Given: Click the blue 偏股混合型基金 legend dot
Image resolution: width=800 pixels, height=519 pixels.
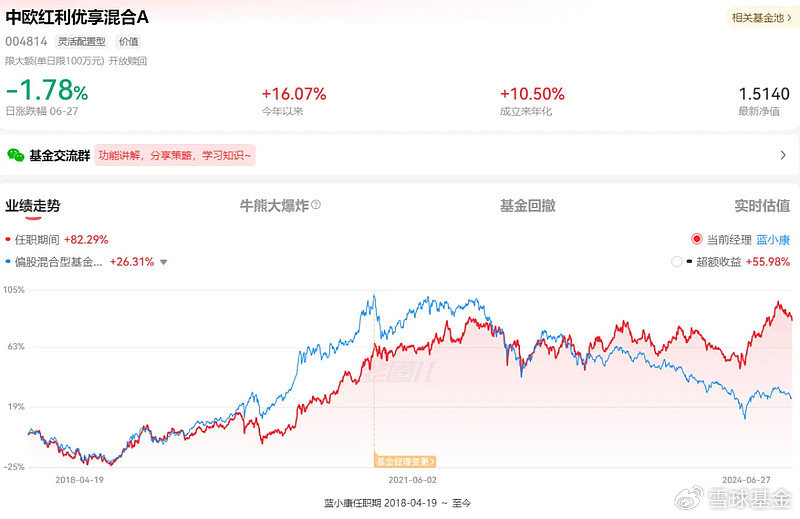Looking at the screenshot, I should [9, 262].
